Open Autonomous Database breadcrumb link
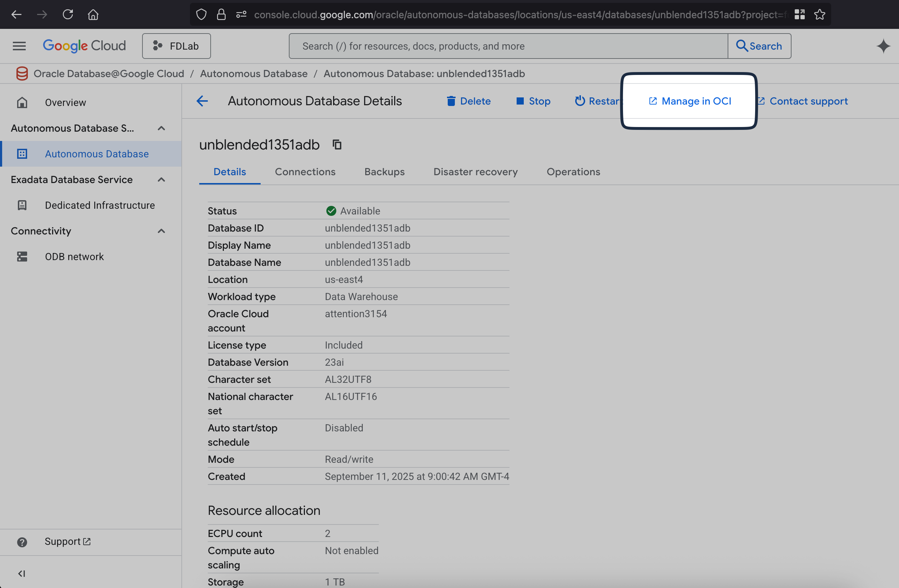 tap(254, 73)
